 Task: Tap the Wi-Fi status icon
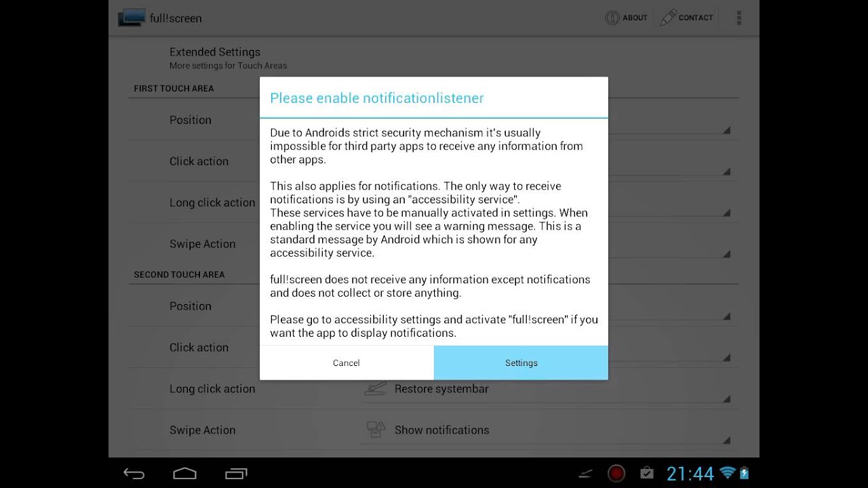pos(728,472)
